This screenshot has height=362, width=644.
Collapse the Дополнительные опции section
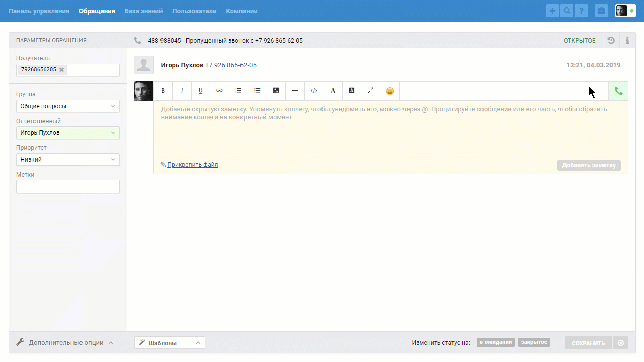click(x=65, y=342)
